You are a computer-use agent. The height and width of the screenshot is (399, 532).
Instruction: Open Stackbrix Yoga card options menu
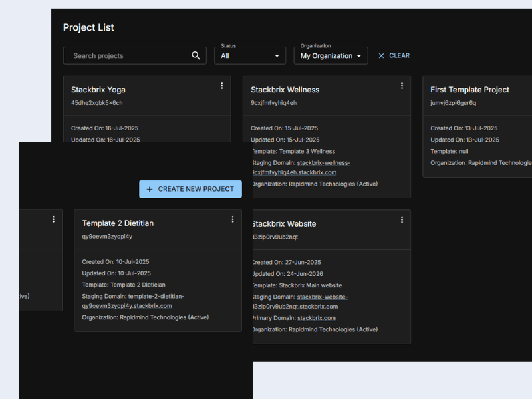tap(222, 86)
